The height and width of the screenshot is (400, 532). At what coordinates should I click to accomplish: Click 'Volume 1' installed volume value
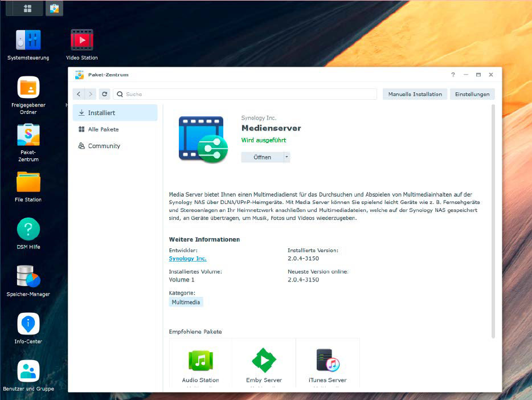pyautogui.click(x=182, y=280)
